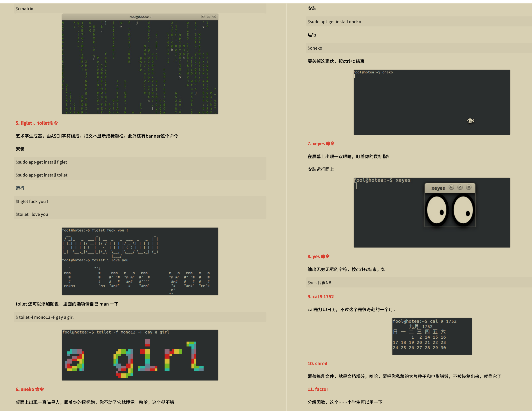Click the '安装运行同上' line

[320, 169]
